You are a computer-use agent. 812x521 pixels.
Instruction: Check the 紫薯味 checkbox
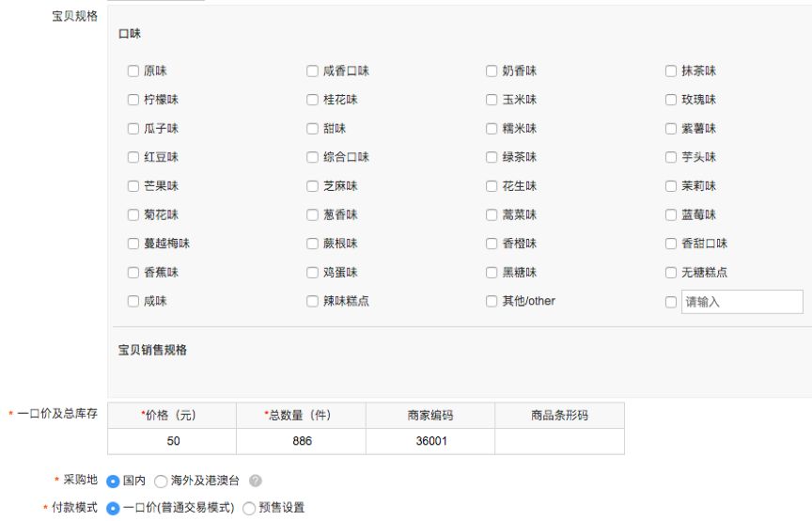[x=671, y=129]
